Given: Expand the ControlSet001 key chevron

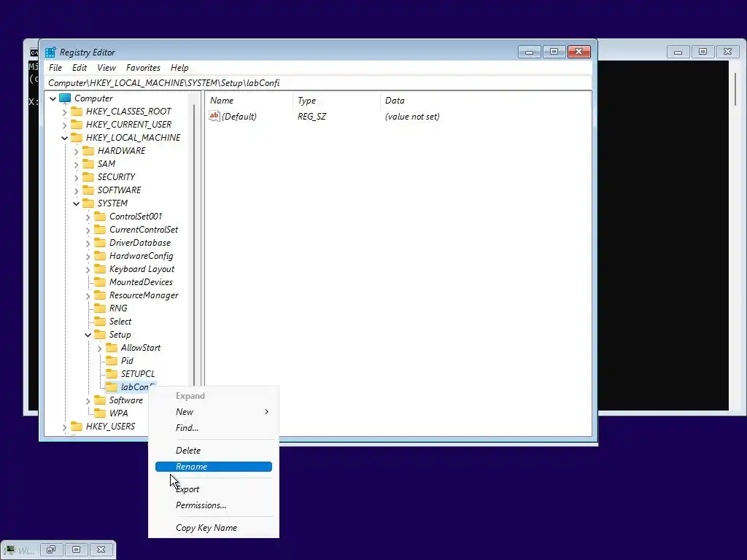Looking at the screenshot, I should pyautogui.click(x=88, y=217).
